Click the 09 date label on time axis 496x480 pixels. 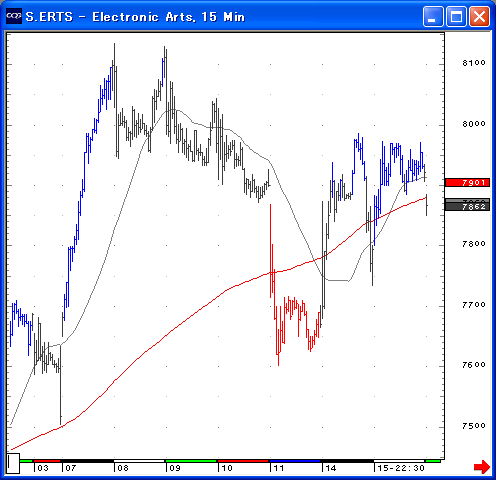coord(175,468)
